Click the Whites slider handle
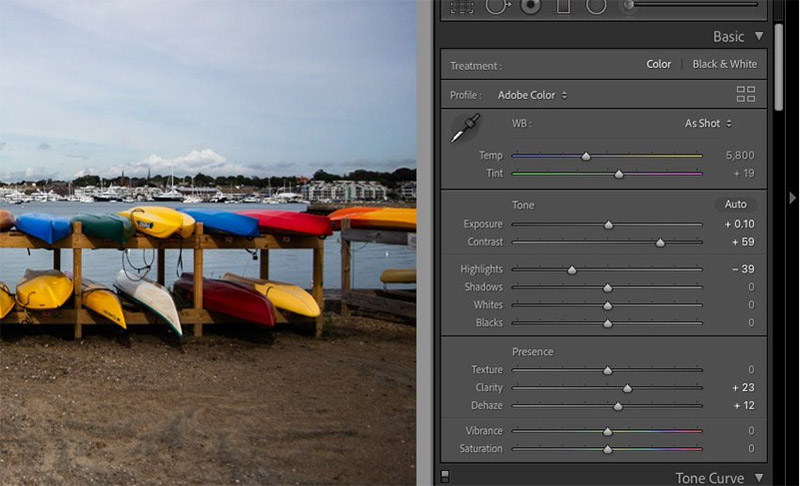 [x=608, y=306]
